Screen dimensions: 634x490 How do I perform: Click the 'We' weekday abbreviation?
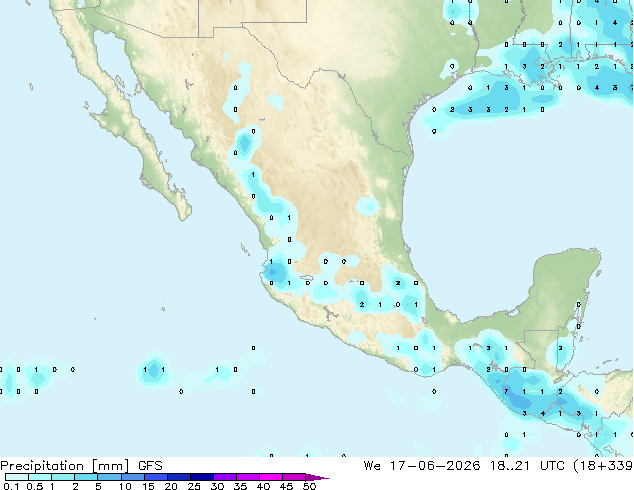pos(372,466)
